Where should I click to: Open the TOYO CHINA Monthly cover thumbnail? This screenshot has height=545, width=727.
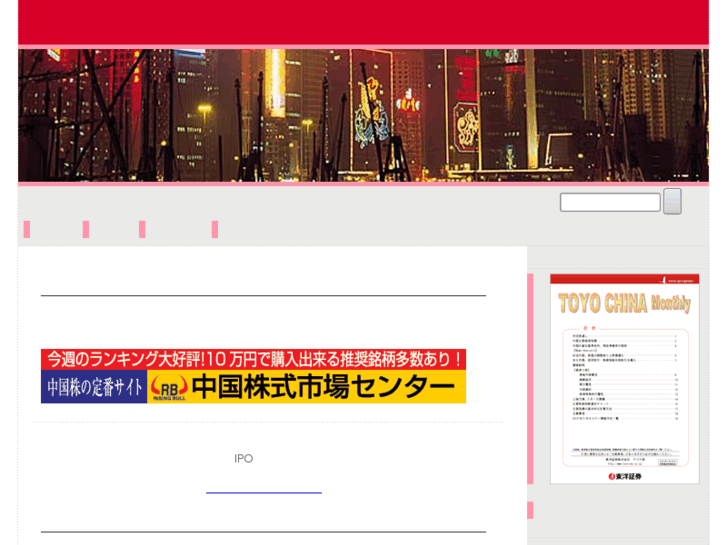[x=625, y=379]
